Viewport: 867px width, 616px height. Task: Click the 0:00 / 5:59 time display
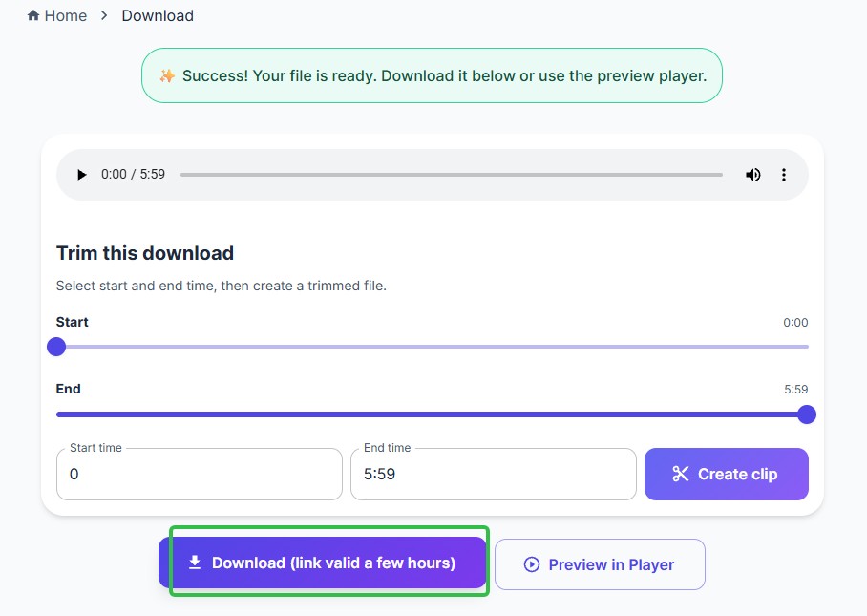coord(132,174)
